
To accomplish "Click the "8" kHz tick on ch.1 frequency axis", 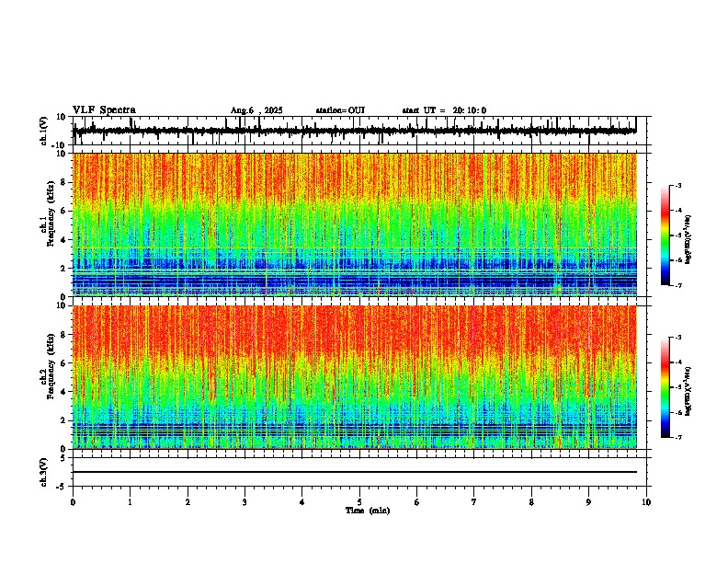I will click(x=64, y=182).
